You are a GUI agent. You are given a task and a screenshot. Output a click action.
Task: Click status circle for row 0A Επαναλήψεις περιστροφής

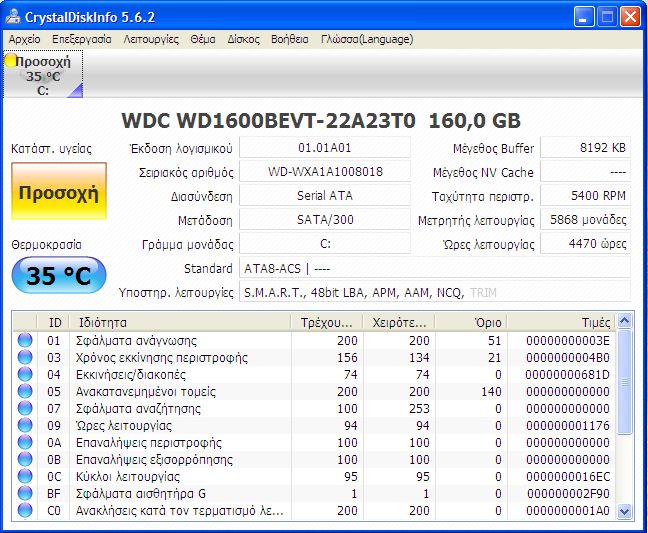tap(25, 442)
